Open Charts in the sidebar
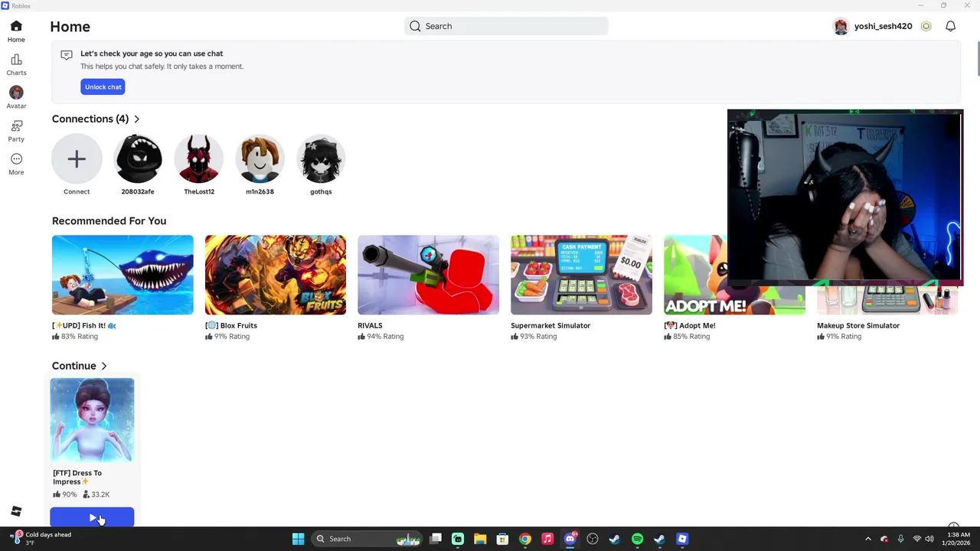The image size is (980, 551). pyautogui.click(x=16, y=64)
